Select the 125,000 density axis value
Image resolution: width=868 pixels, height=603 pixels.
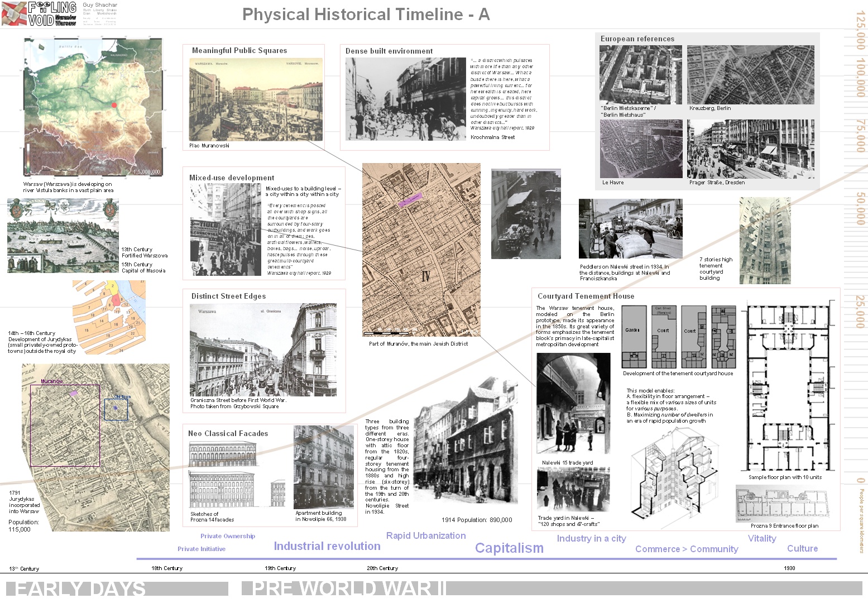pyautogui.click(x=860, y=30)
